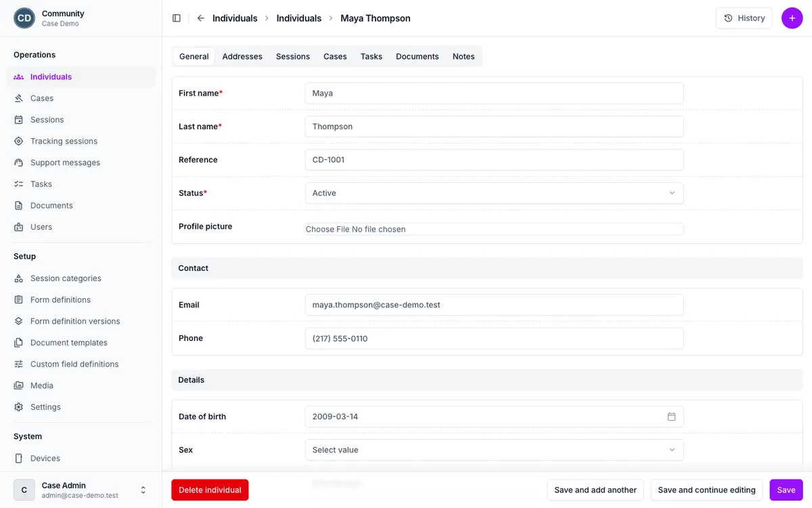
Task: Open Form definition versions in sidebar
Action: [81, 321]
